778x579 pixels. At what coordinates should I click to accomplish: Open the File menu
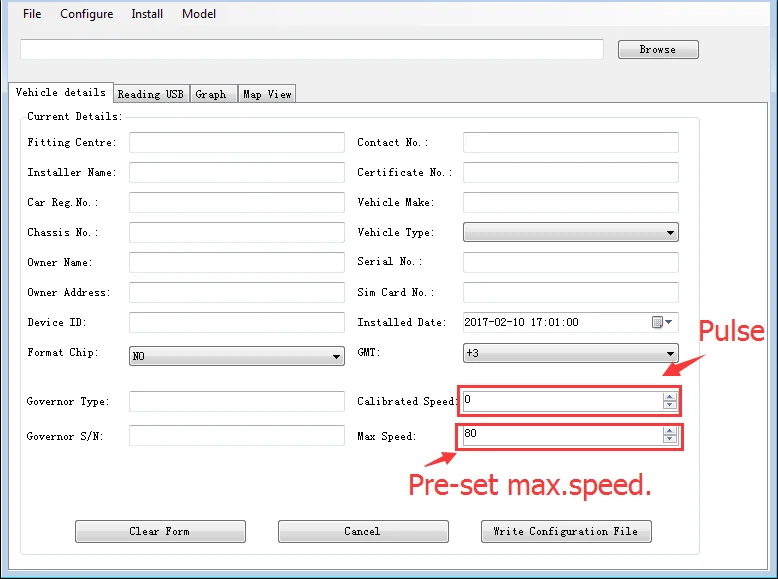pyautogui.click(x=32, y=14)
